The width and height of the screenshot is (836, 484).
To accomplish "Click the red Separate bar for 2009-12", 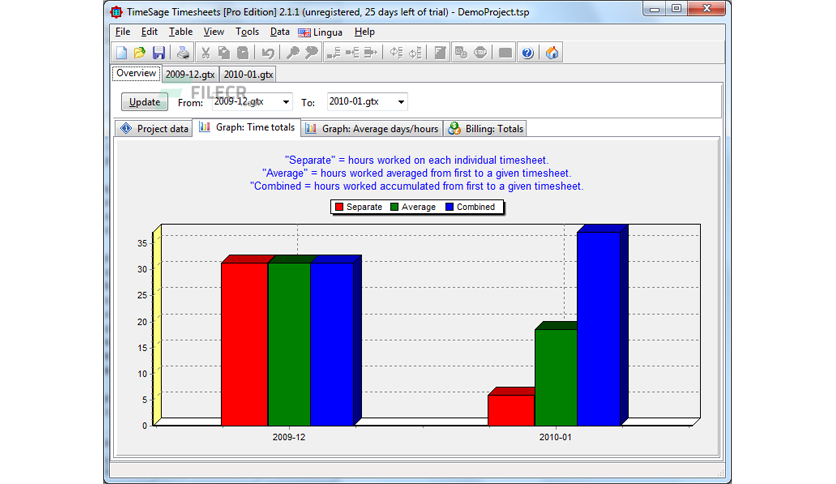I will tap(244, 344).
